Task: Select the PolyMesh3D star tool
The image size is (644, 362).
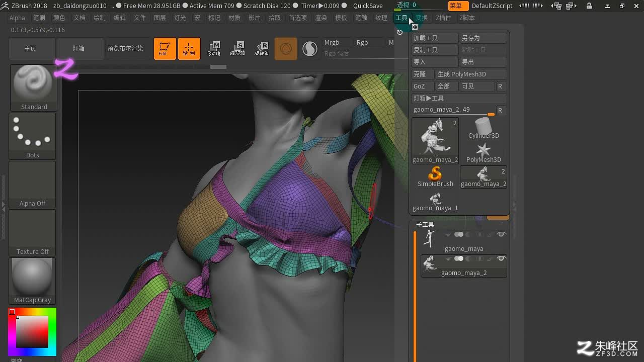Action: coord(484,153)
